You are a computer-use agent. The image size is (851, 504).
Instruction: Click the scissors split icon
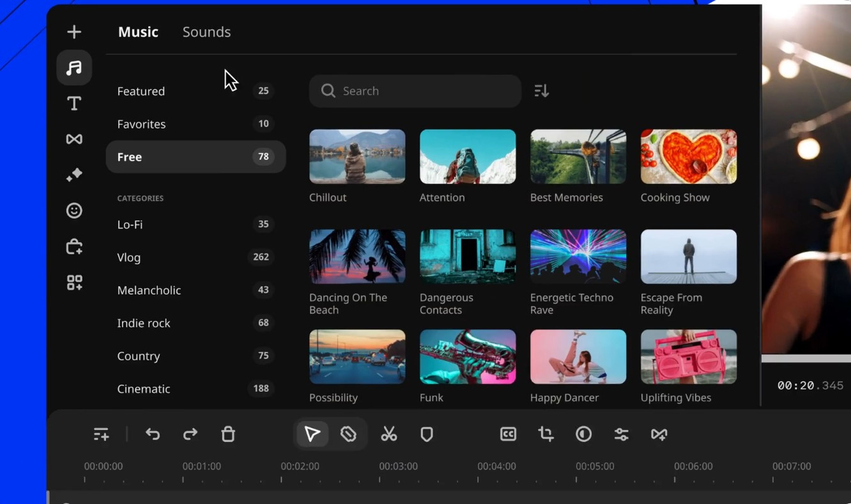click(389, 434)
